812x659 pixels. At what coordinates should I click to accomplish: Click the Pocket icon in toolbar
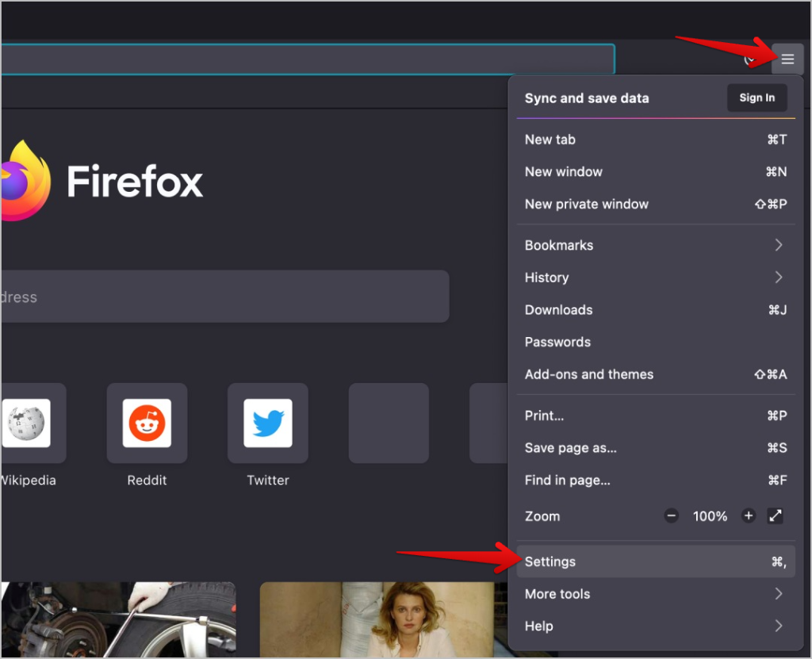click(749, 59)
